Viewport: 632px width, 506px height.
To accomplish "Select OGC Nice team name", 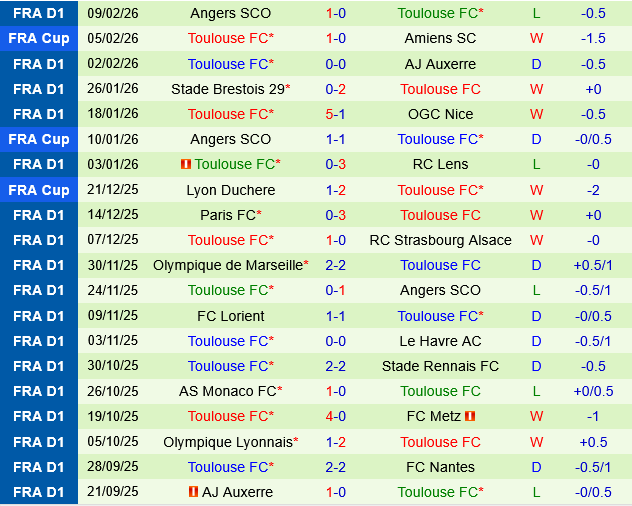I will coord(440,114).
